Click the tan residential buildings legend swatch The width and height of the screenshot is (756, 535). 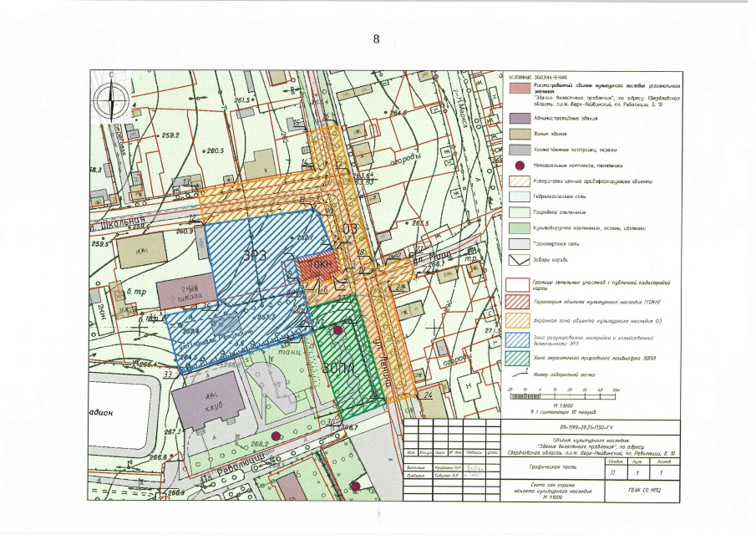point(515,134)
